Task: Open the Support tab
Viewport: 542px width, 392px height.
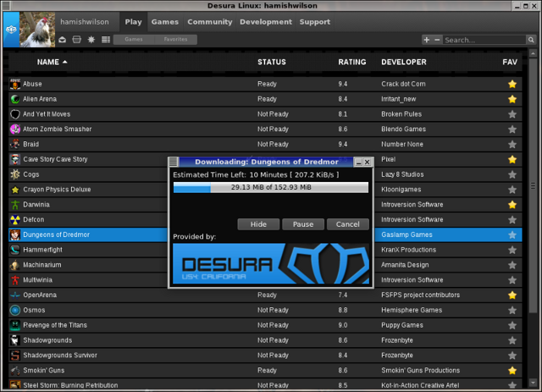Action: (x=315, y=22)
